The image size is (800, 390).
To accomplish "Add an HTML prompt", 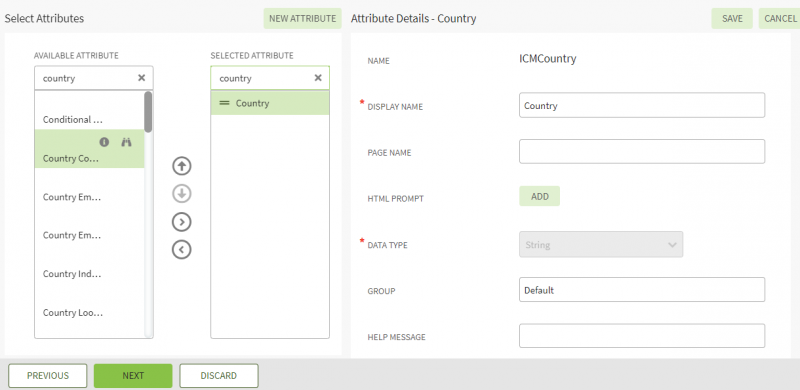I will coord(539,197).
